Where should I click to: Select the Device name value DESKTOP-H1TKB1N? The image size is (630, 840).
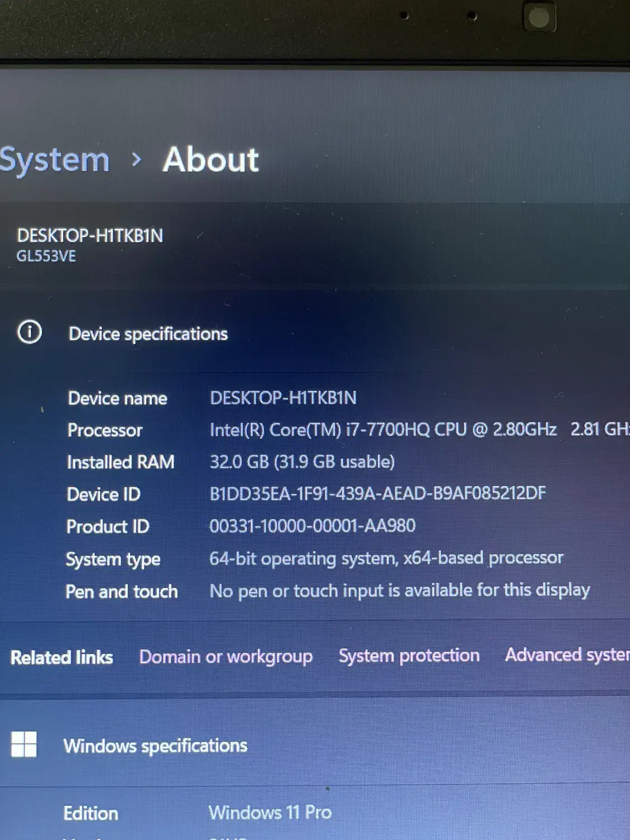click(x=283, y=398)
